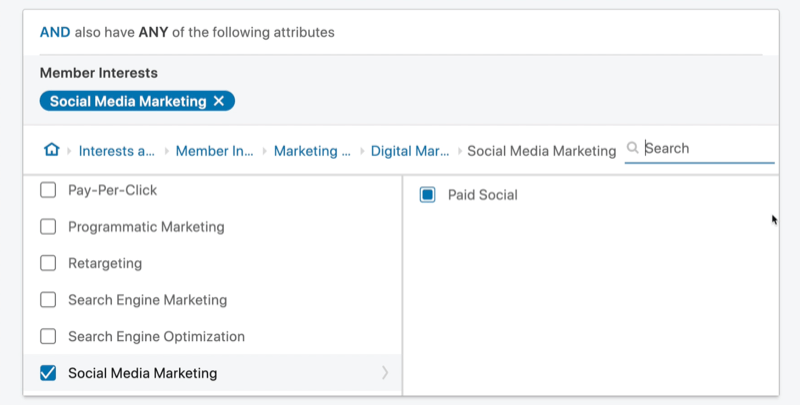Image resolution: width=800 pixels, height=405 pixels.
Task: Click the search magnifier icon
Action: [x=632, y=148]
